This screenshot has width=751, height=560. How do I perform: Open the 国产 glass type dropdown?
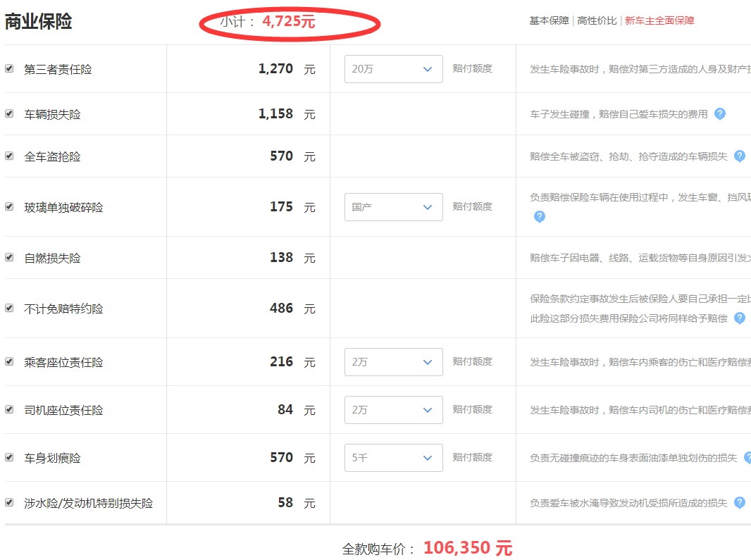pos(393,207)
